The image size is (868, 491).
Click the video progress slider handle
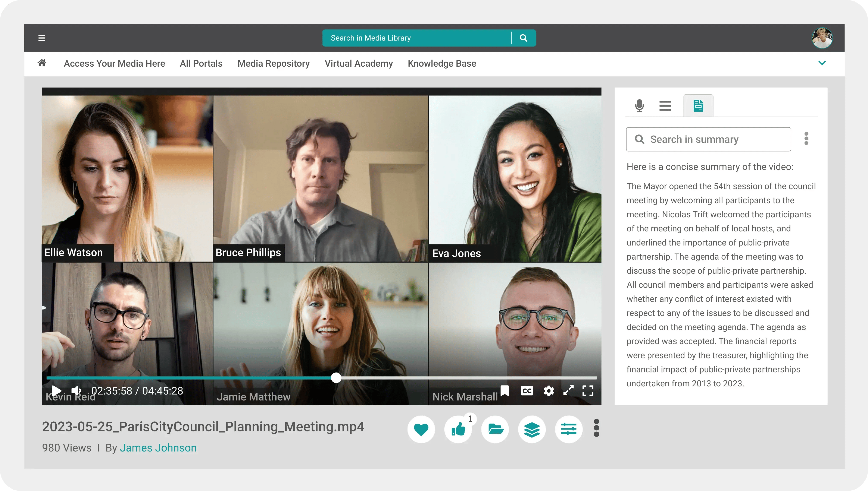tap(336, 378)
